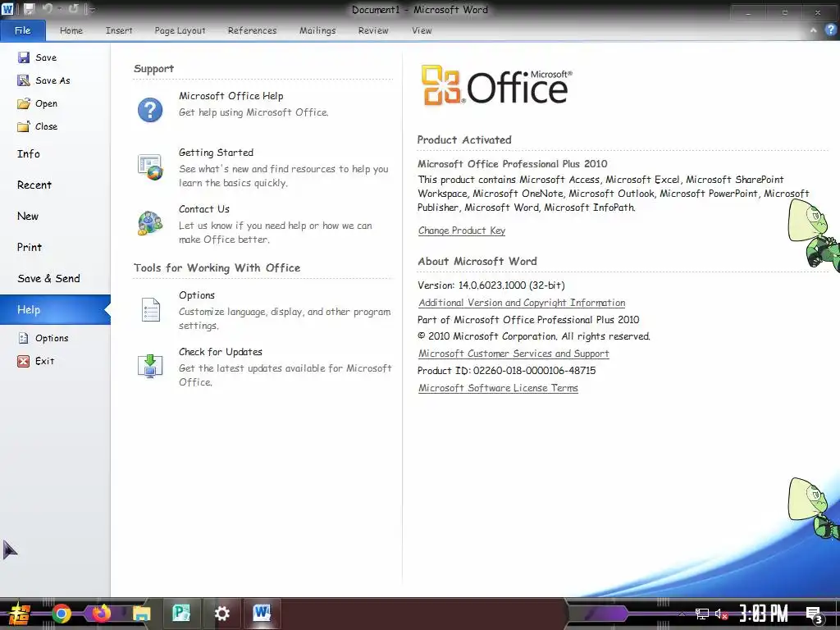
Task: Open the Page Layout tab
Action: click(x=180, y=30)
